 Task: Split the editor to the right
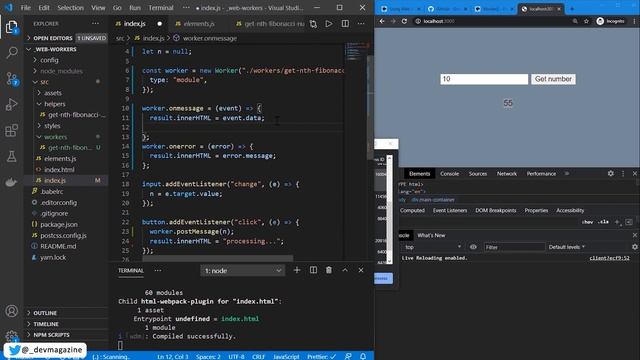pos(345,24)
